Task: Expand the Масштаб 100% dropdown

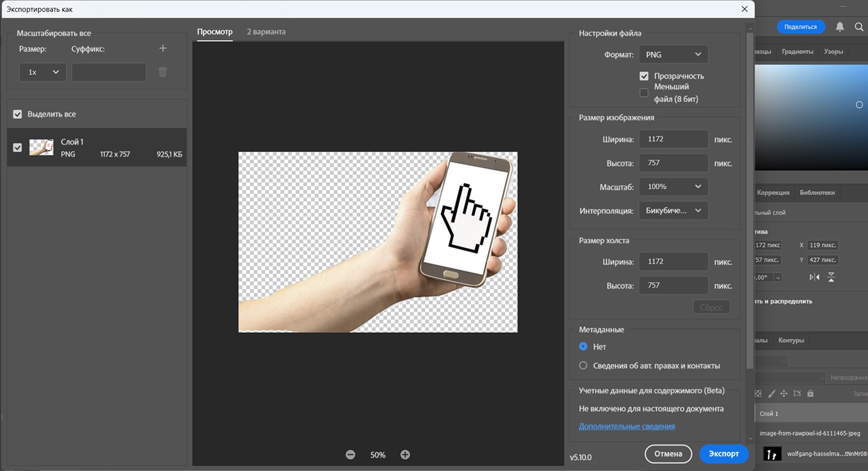Action: pyautogui.click(x=673, y=187)
